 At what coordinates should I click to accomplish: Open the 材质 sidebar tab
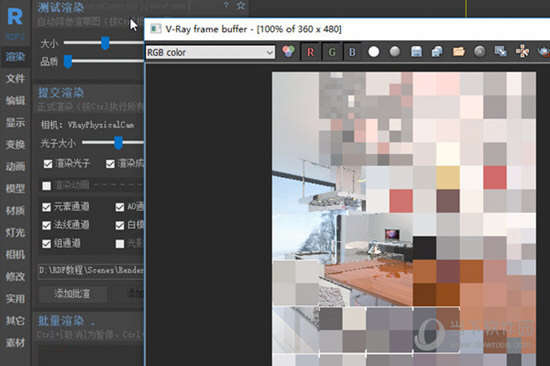[x=15, y=211]
